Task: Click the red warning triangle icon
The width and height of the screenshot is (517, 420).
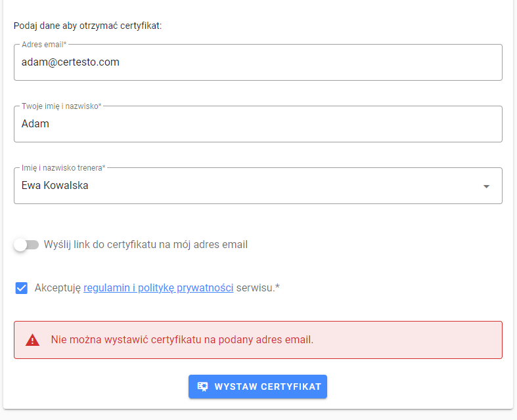Action: (x=33, y=340)
